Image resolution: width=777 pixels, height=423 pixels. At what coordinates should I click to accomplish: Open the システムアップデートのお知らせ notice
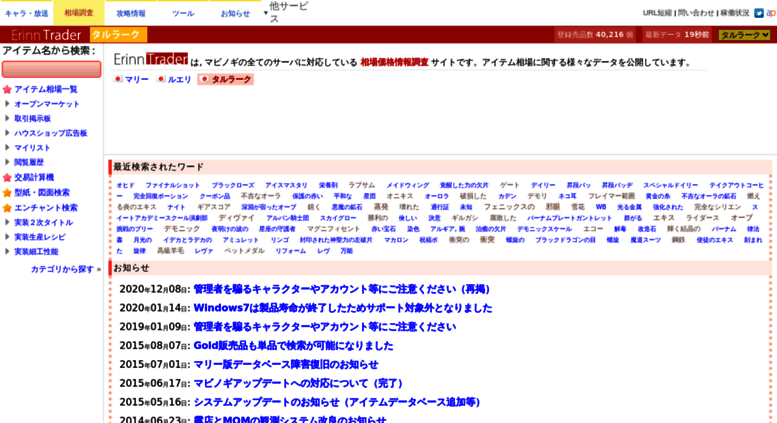point(336,402)
